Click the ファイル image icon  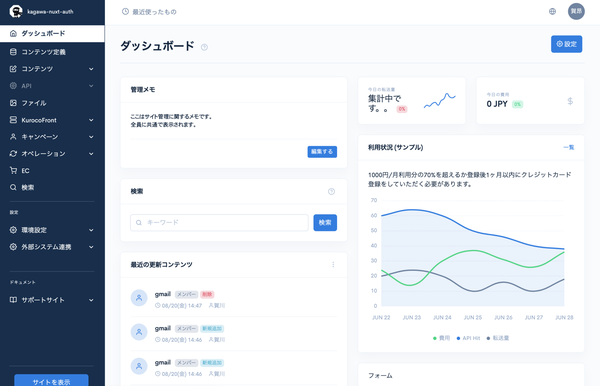[x=13, y=103]
